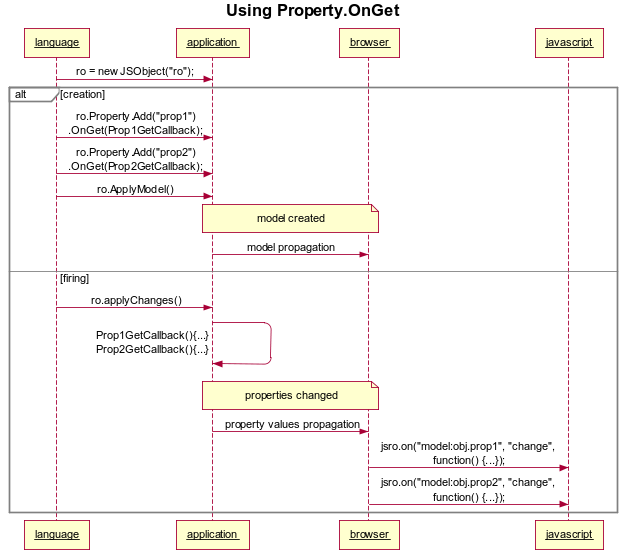The height and width of the screenshot is (557, 643).
Task: Click the Prop1GetCallback self-call arrow loop
Action: click(x=242, y=343)
